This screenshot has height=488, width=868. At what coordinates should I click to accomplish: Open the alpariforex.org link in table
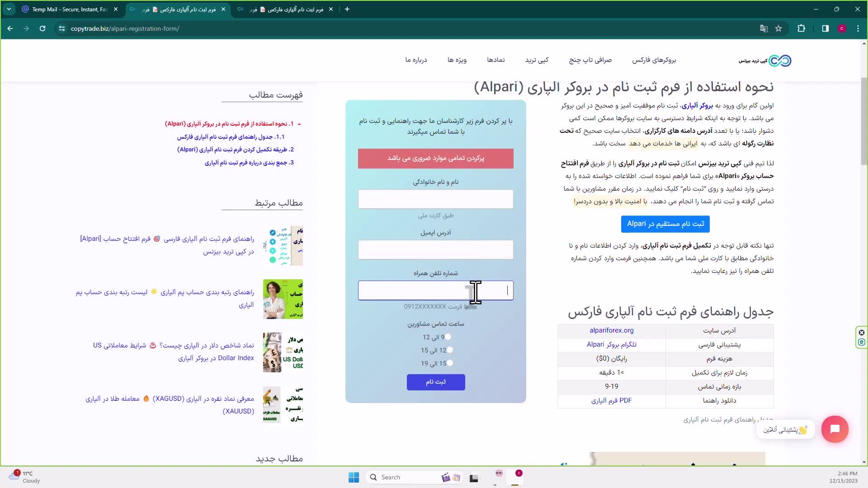click(611, 331)
